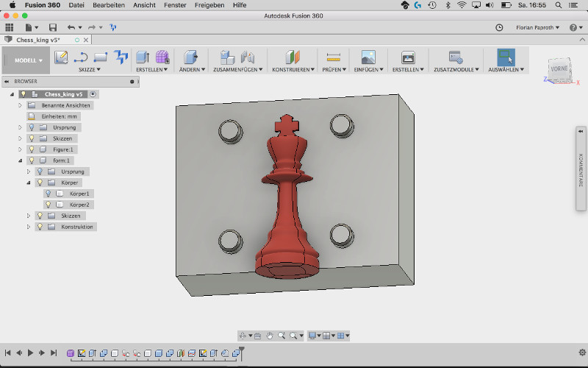
Task: Open the Bearbeiten menu
Action: tap(108, 4)
